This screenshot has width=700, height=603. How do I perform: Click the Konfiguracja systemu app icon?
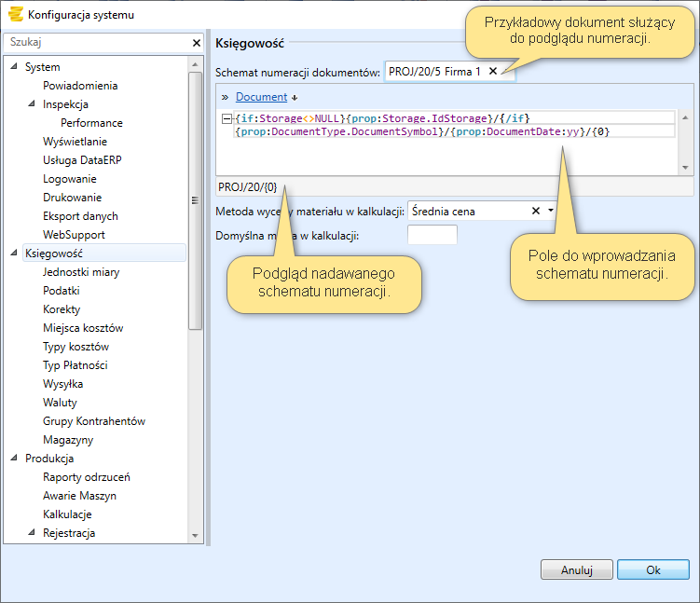click(x=15, y=14)
